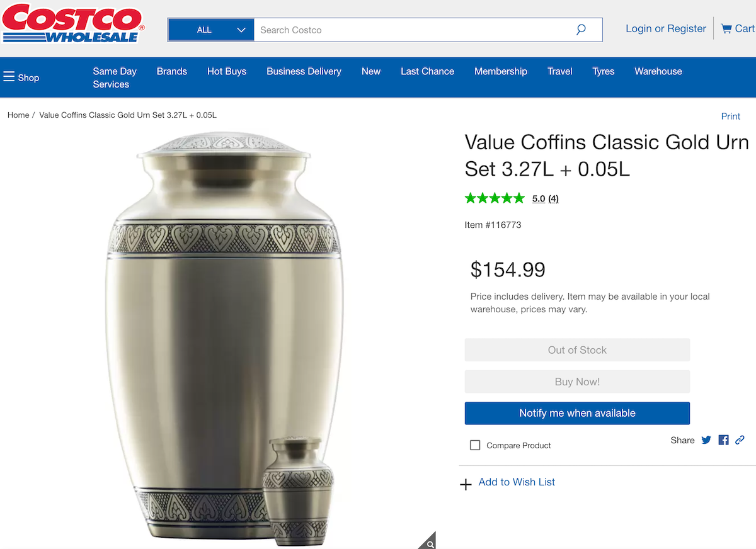Go to Hot Buys section
756x549 pixels.
tap(227, 71)
